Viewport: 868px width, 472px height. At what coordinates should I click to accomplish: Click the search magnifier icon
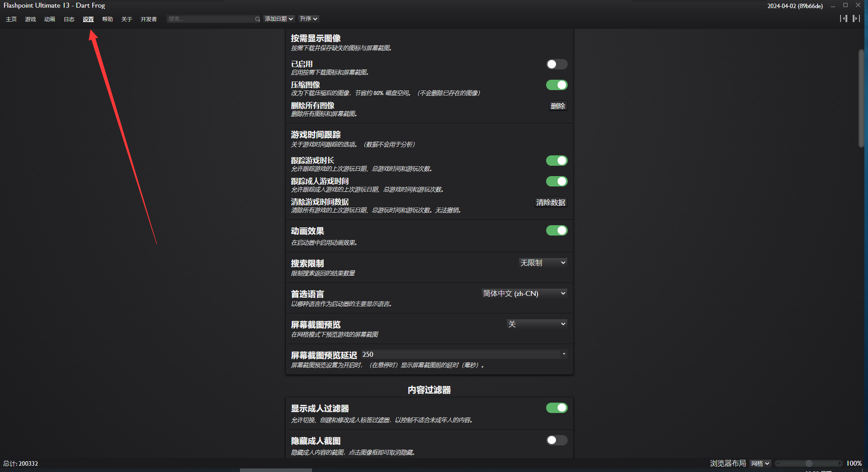[x=258, y=19]
